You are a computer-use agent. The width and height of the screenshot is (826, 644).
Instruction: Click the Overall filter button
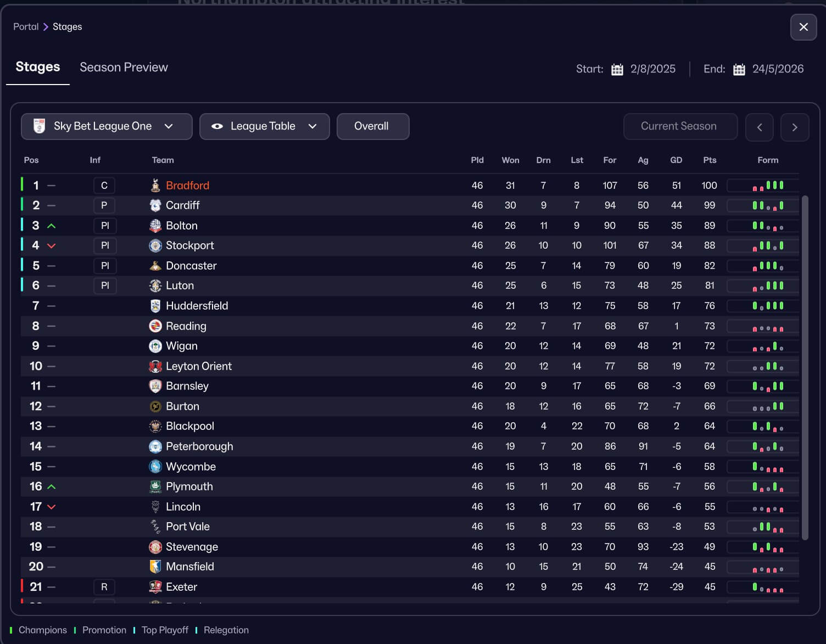point(372,126)
